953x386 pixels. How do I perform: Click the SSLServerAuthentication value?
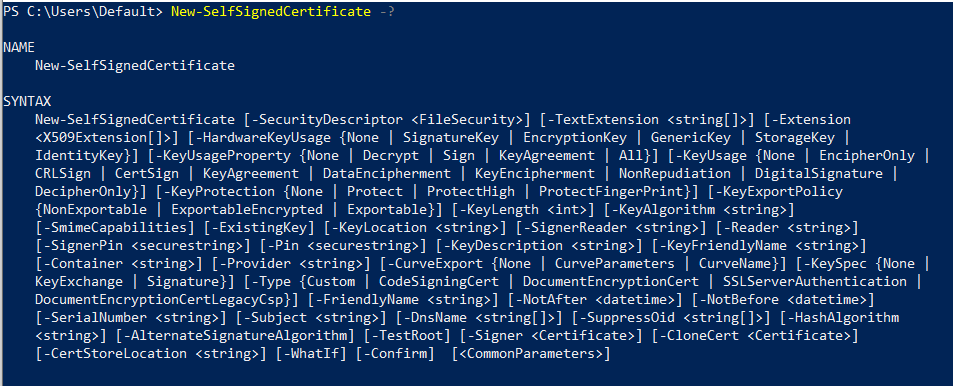tap(814, 281)
